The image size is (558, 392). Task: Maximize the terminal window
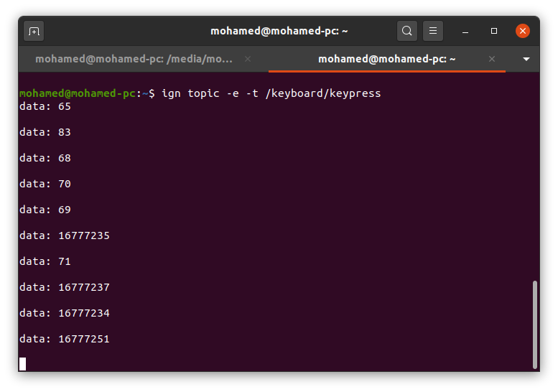[494, 31]
